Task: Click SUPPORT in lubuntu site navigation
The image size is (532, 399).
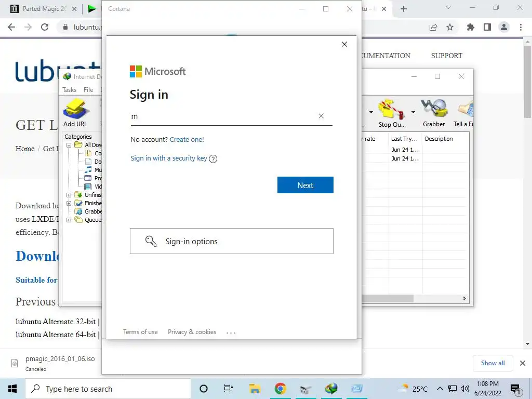Action: (446, 56)
